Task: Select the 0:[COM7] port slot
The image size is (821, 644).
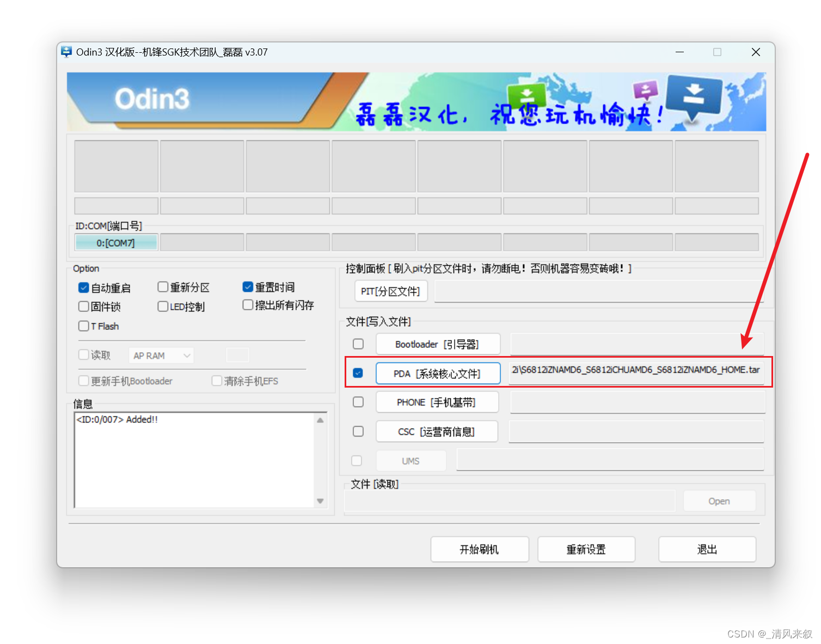Action: [x=116, y=242]
